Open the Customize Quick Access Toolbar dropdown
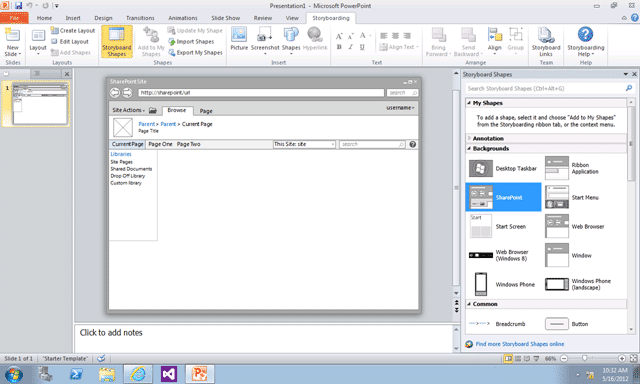Screen dimensions: 640x384 pyautogui.click(x=57, y=6)
